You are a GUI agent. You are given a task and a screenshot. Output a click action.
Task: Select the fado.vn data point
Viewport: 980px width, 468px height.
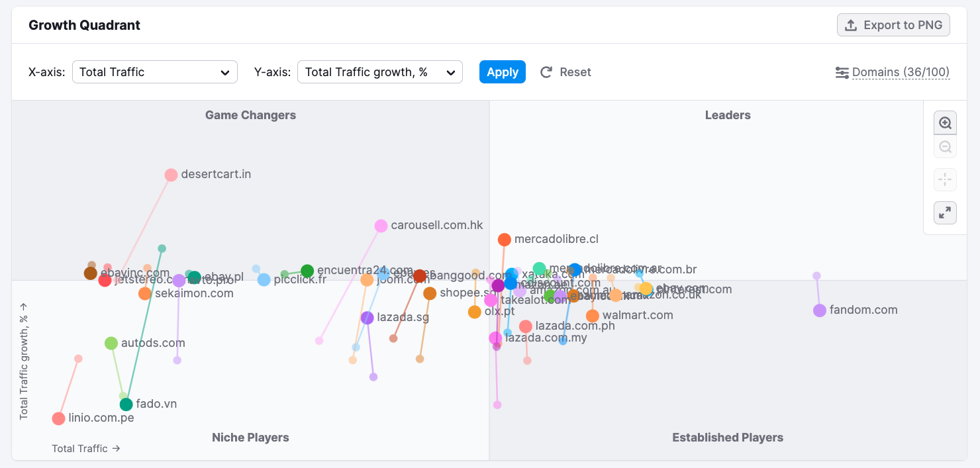click(126, 403)
